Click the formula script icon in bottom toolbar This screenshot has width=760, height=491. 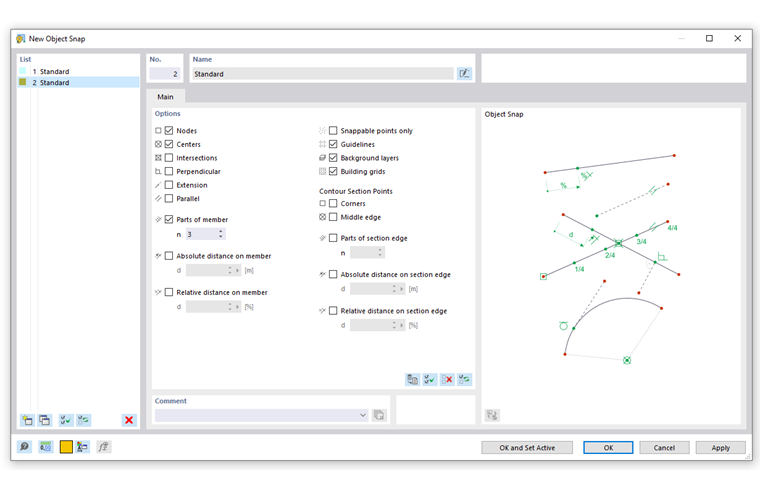104,447
